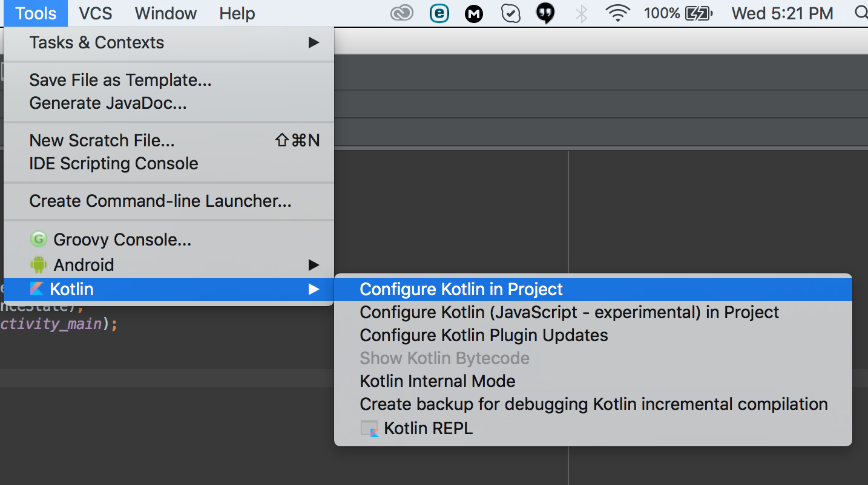Open the Help menu
Screen dimensions: 868x485
point(237,13)
